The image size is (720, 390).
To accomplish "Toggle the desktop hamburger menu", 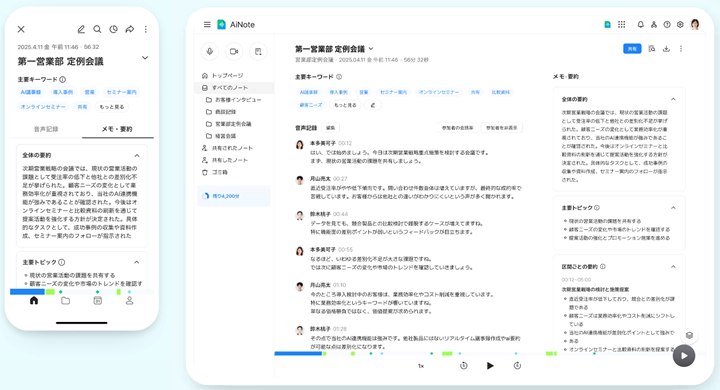I will click(207, 24).
